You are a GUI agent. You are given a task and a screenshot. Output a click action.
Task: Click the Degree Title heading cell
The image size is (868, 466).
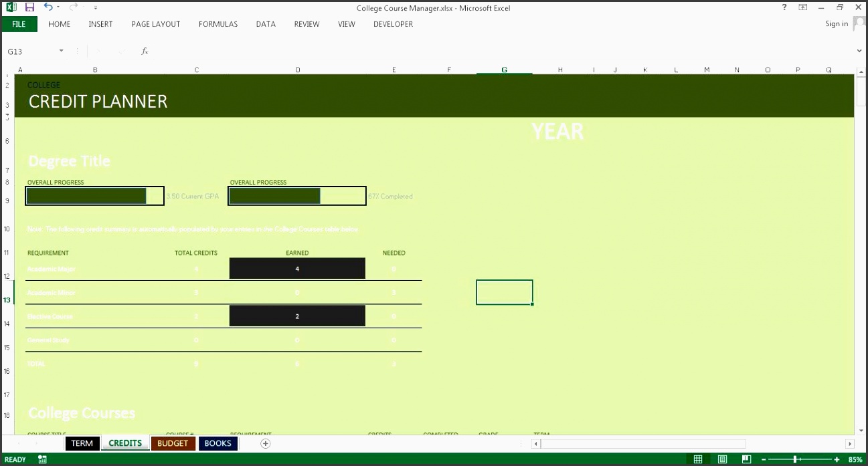pos(69,161)
